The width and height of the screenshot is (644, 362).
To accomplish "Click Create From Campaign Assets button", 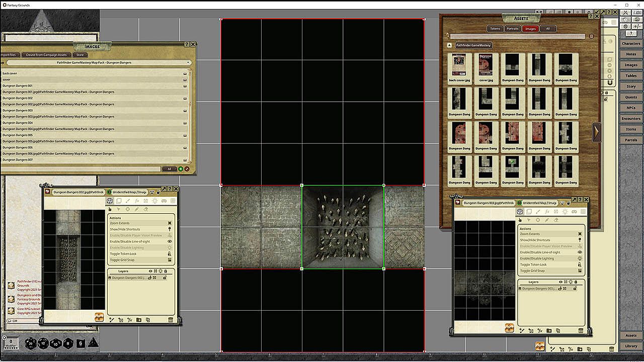I will [46, 55].
